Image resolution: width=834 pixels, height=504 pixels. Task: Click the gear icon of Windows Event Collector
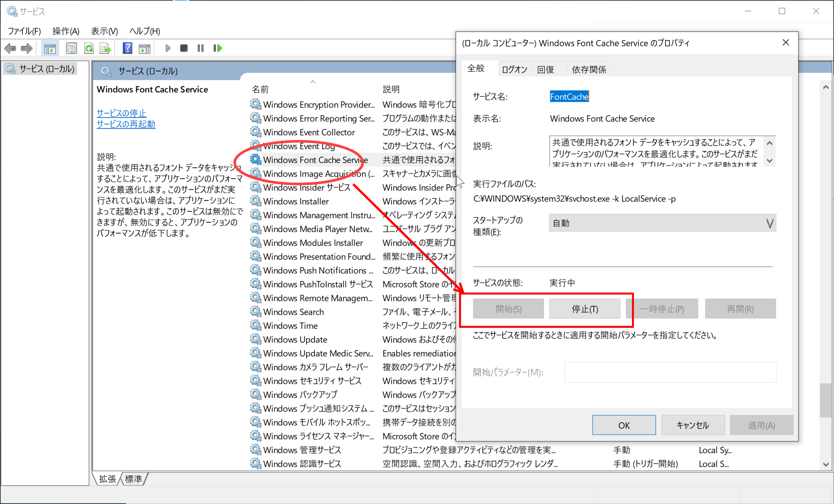[x=256, y=132]
